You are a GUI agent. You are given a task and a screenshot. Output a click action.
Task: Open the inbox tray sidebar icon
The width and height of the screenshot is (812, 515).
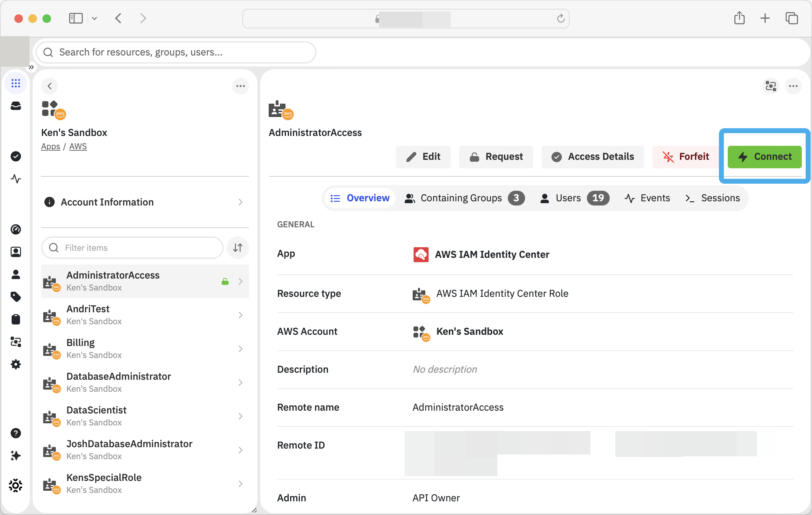(16, 106)
